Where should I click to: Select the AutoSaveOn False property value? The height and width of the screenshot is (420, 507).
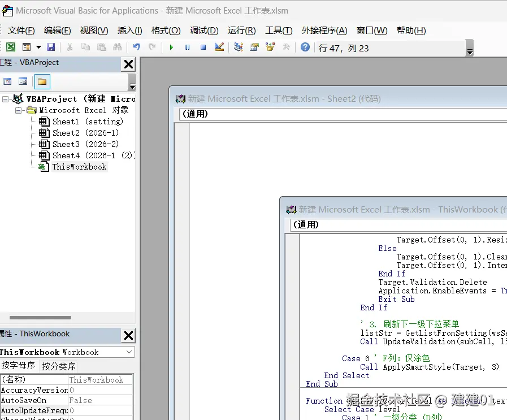point(79,400)
